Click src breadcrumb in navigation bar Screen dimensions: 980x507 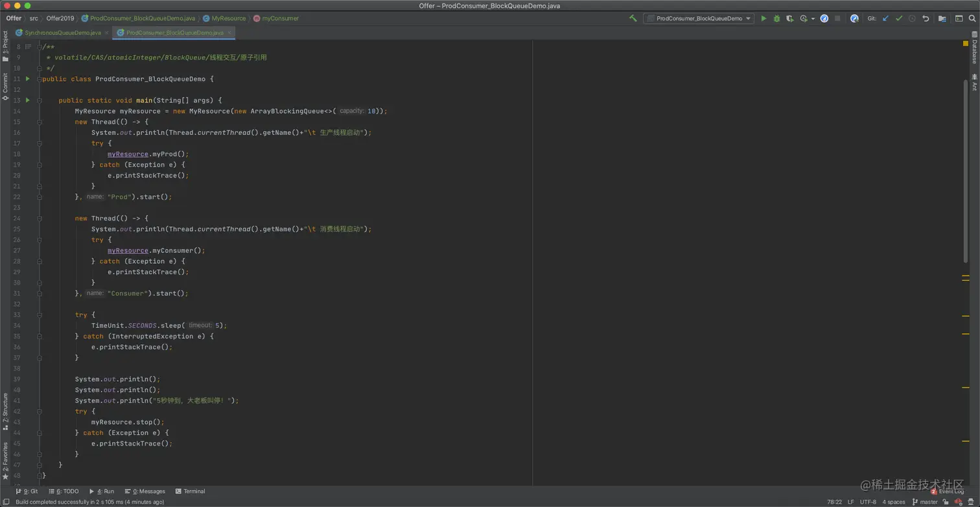(34, 18)
